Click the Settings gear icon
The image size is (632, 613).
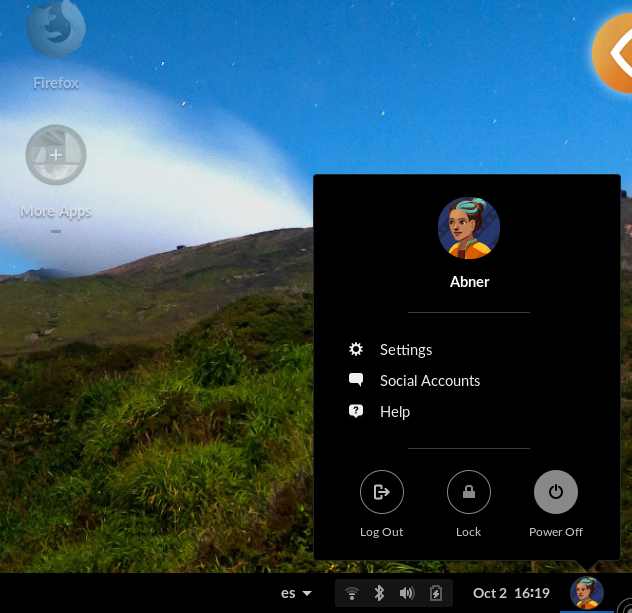coord(356,349)
